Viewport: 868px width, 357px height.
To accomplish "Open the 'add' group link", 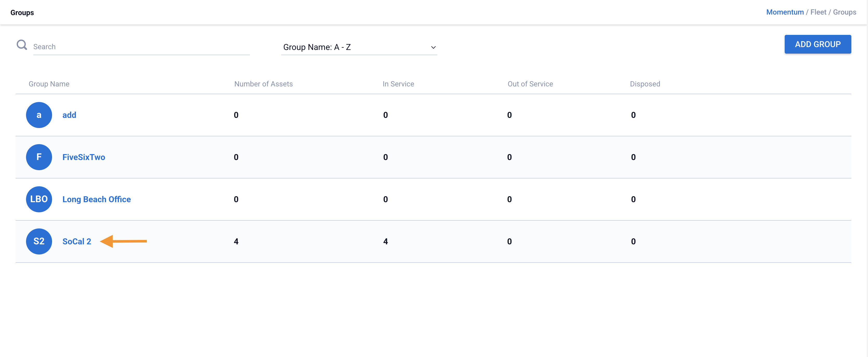I will [x=70, y=115].
